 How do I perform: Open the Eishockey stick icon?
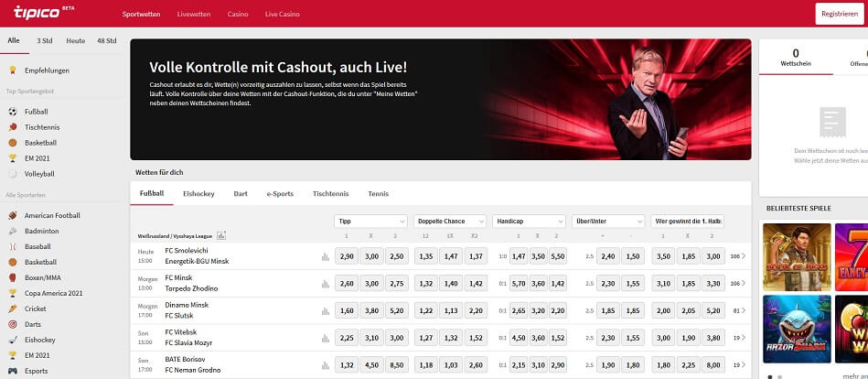[x=13, y=340]
